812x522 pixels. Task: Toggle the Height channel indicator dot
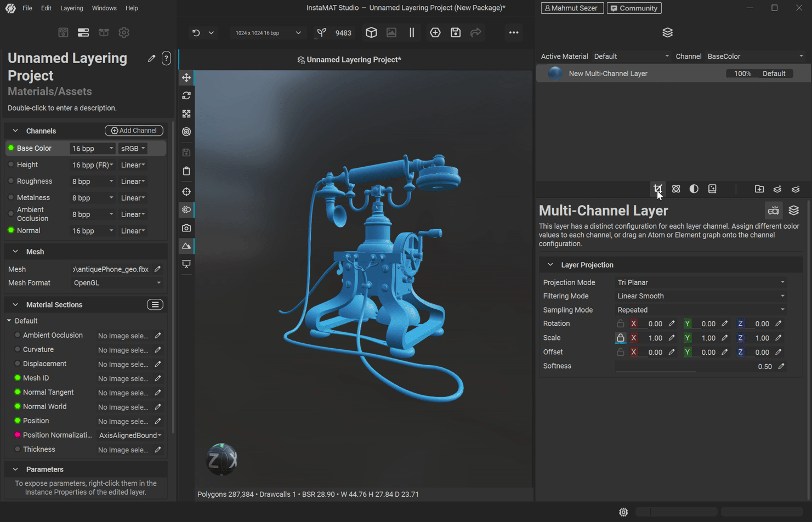click(x=11, y=165)
